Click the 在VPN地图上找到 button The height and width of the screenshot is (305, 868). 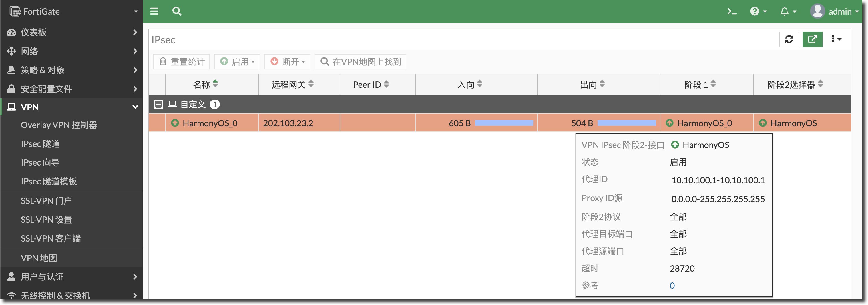(x=361, y=62)
